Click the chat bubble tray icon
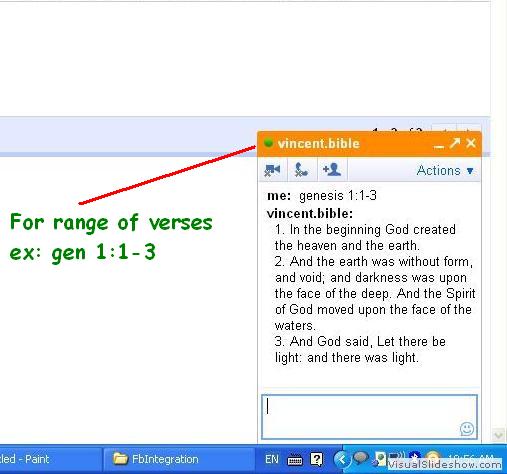507x474 pixels. click(x=360, y=458)
